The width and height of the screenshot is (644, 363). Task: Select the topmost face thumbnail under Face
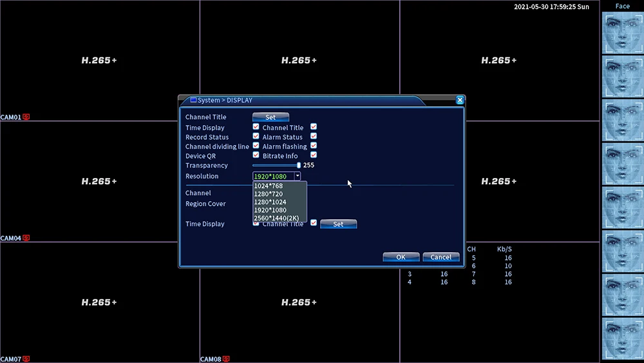tap(622, 33)
